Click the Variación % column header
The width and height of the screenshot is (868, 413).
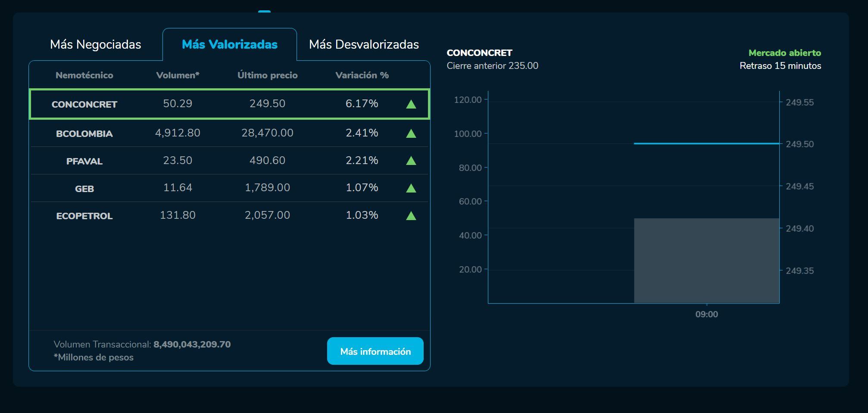coord(362,75)
